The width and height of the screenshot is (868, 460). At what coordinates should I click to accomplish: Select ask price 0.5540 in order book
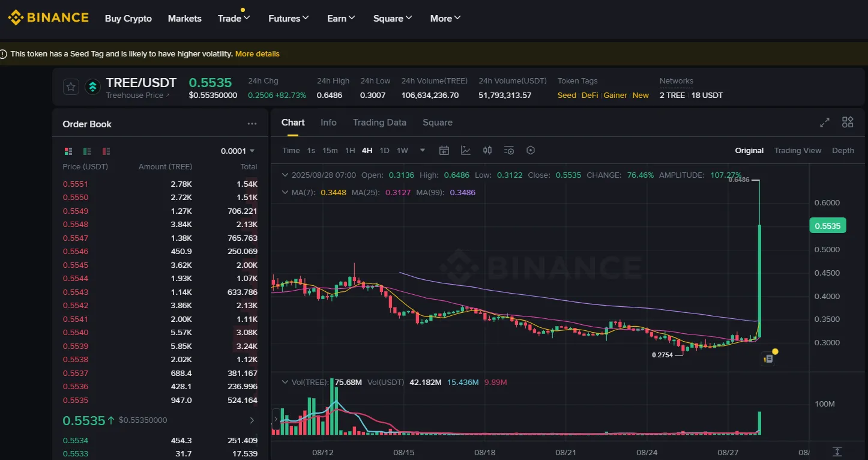[x=76, y=333]
